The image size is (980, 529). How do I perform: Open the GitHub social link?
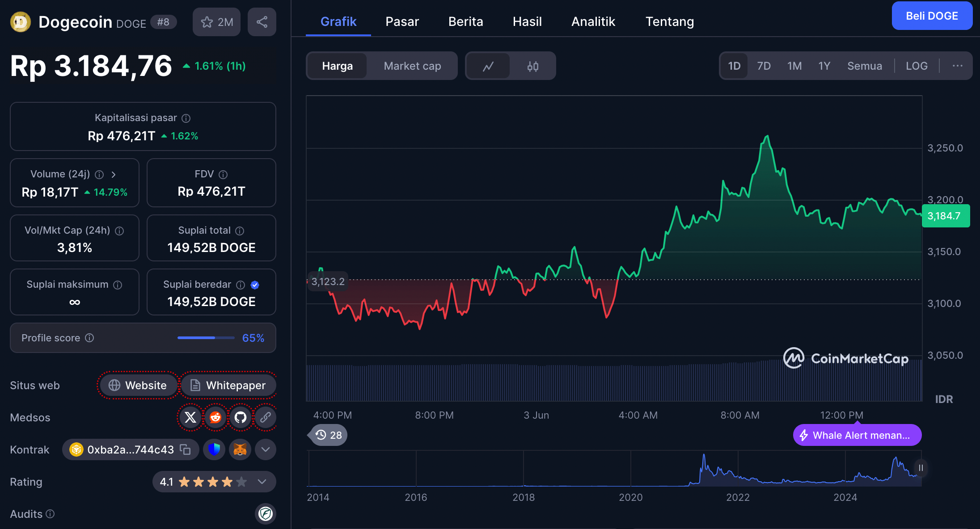click(x=241, y=417)
